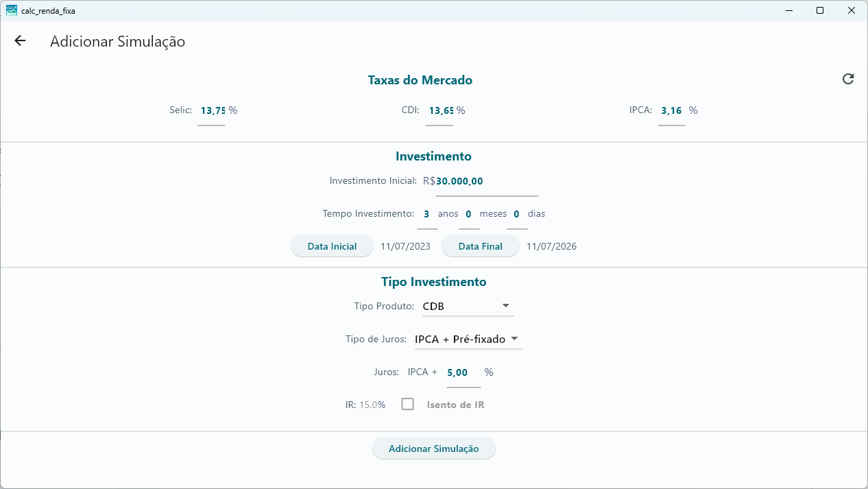Image resolution: width=868 pixels, height=489 pixels.
Task: Expand the Tipo de Juros dropdown
Action: 468,339
